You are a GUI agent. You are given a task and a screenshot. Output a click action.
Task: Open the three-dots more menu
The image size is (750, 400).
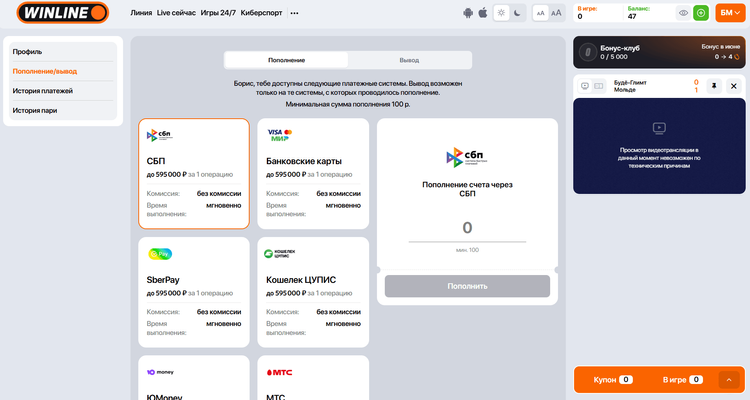coord(295,13)
